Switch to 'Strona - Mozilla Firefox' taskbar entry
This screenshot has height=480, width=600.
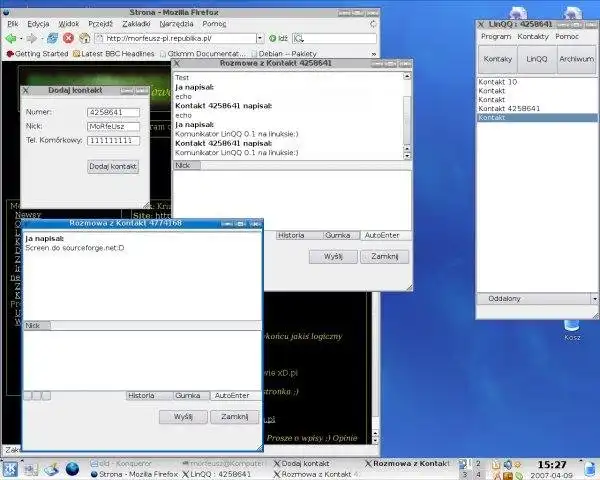(x=134, y=474)
